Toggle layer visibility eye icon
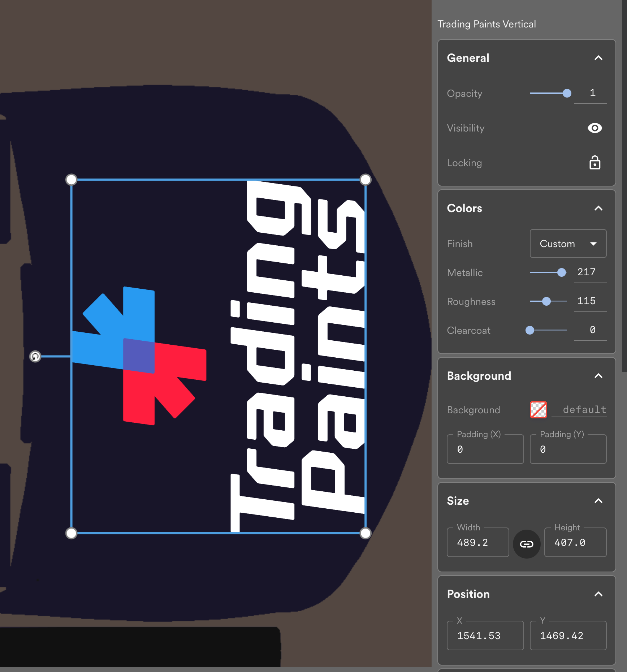 [x=594, y=128]
